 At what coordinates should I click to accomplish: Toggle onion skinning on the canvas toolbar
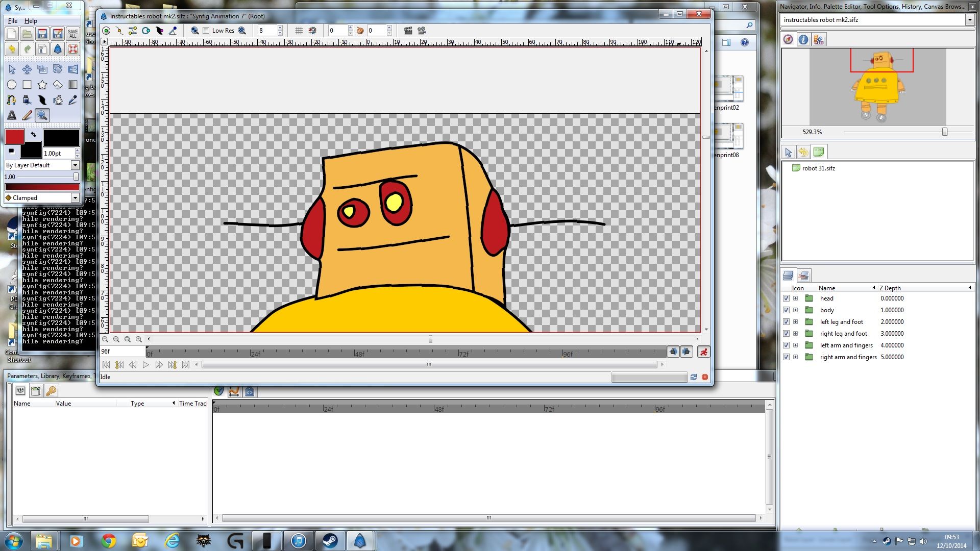tap(361, 31)
